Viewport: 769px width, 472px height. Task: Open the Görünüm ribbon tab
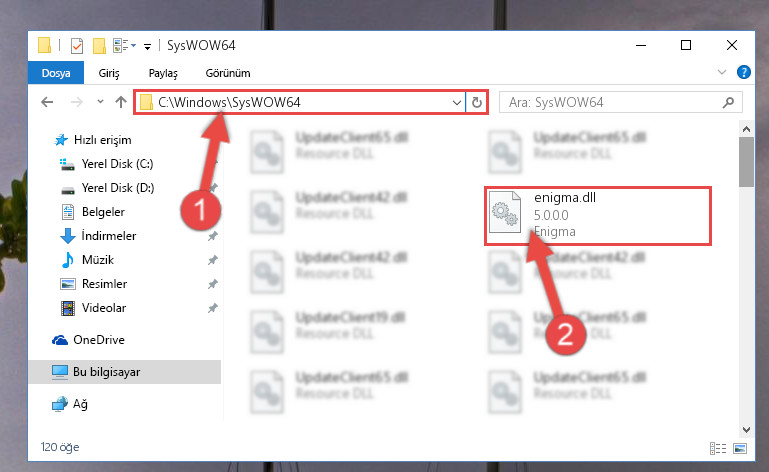point(228,73)
